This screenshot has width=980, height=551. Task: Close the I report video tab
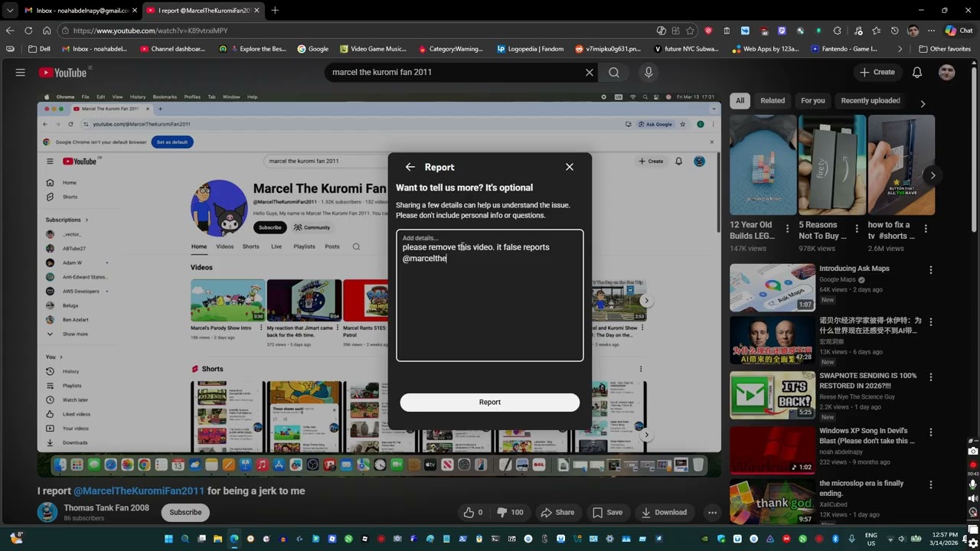[x=256, y=10]
